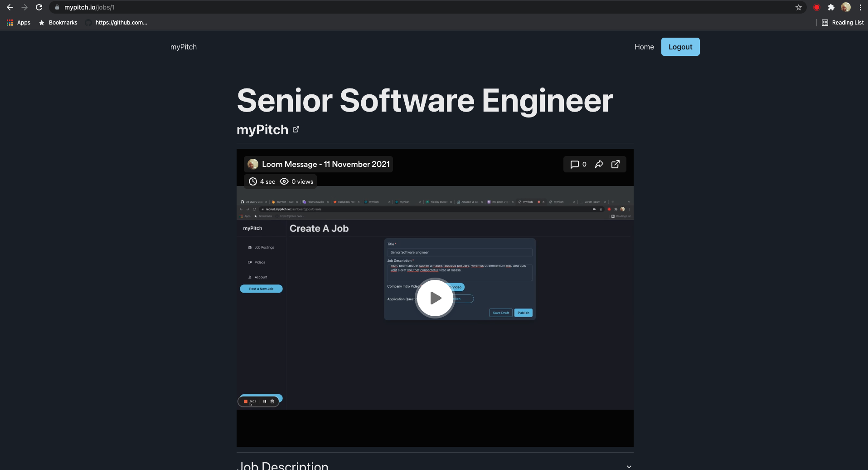Viewport: 868px width, 470px height.
Task: Open the Reading List panel
Action: (843, 23)
